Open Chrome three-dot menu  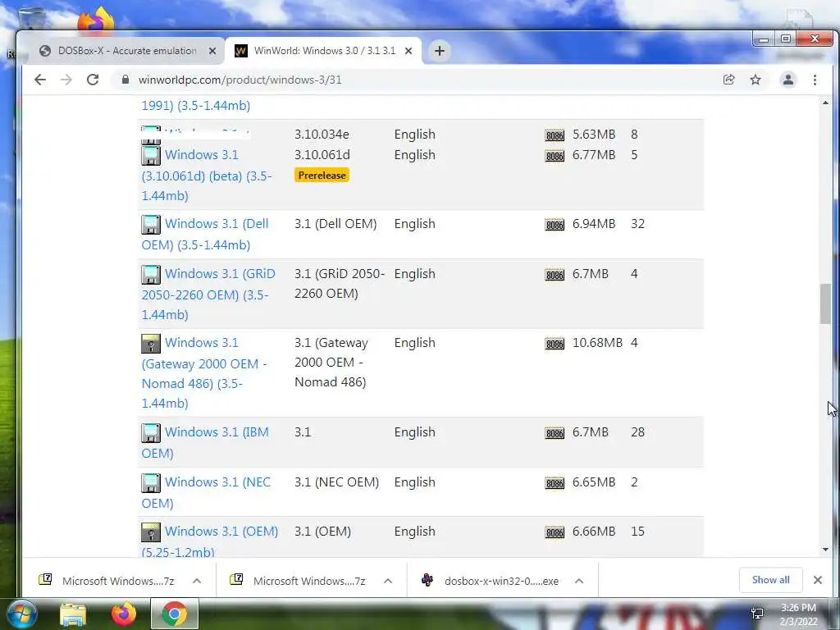(x=815, y=80)
